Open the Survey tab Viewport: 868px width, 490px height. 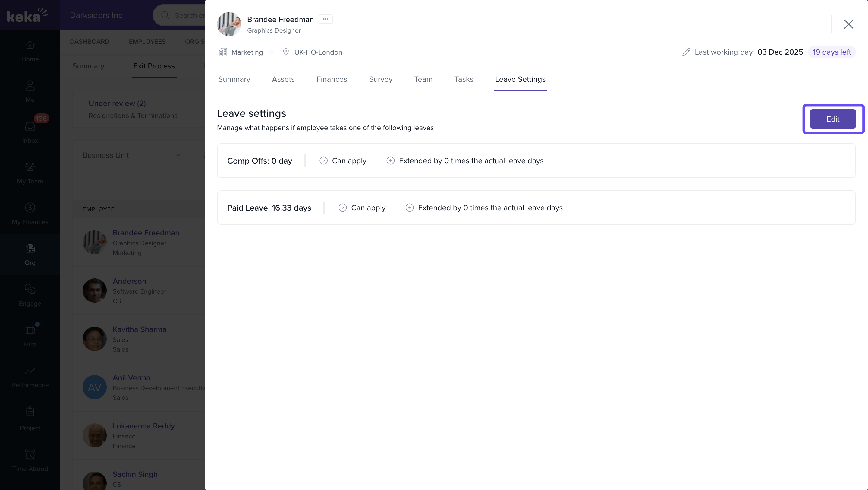pyautogui.click(x=380, y=79)
